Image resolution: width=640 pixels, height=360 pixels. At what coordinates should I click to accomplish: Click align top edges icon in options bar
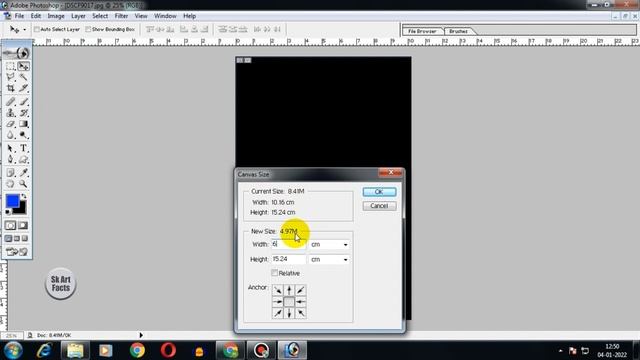[150, 29]
